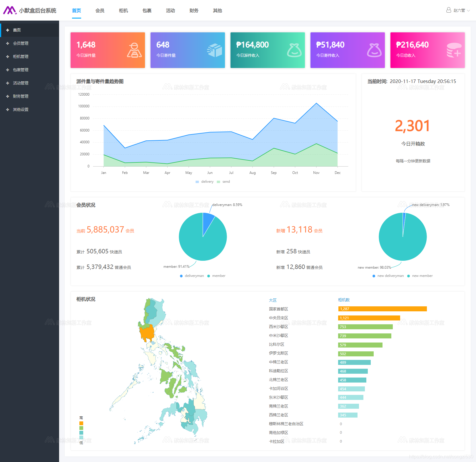
Task: Click the 西棉兰老区 bar showing 345
Action: click(348, 415)
